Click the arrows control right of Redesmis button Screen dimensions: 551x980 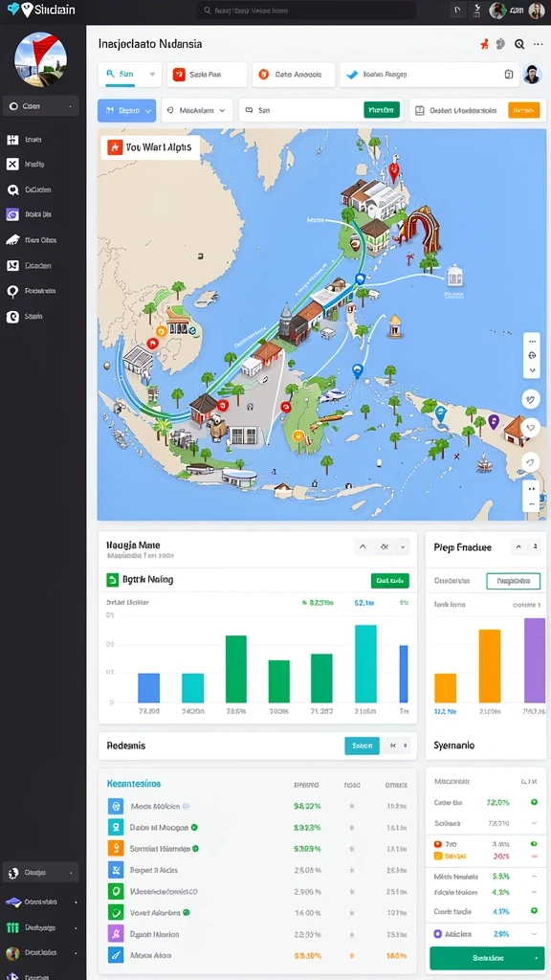pos(396,746)
